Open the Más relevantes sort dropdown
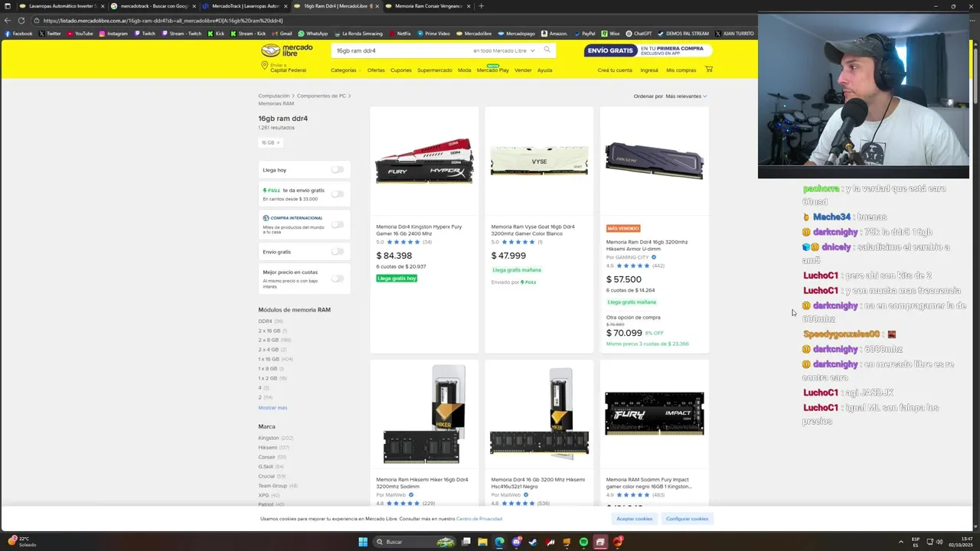The image size is (980, 551). (x=686, y=96)
